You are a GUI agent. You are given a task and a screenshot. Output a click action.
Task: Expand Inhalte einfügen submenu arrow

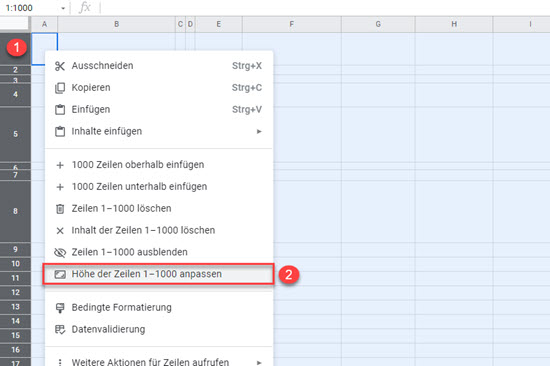pyautogui.click(x=259, y=132)
